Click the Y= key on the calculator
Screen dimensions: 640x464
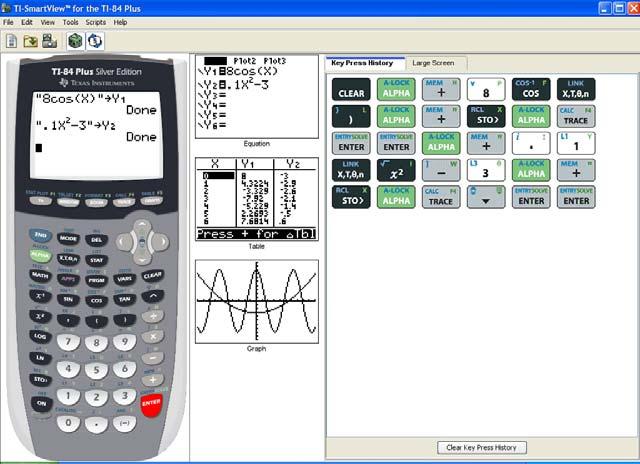click(x=41, y=201)
